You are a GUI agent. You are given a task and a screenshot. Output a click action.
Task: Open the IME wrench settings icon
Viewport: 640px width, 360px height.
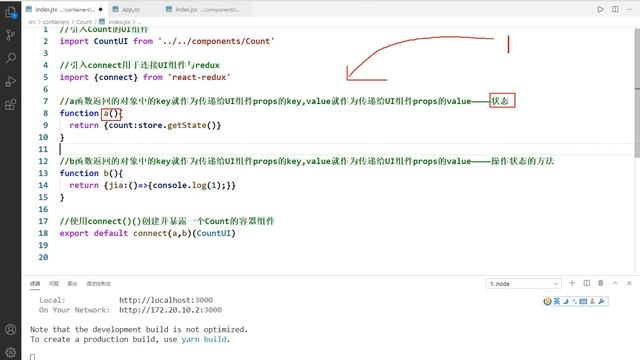[601, 301]
